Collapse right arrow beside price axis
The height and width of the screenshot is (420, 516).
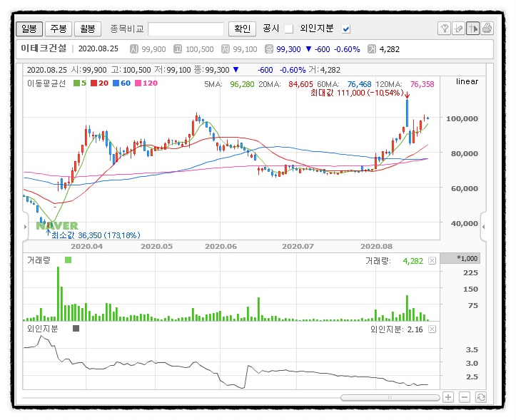pos(483,227)
